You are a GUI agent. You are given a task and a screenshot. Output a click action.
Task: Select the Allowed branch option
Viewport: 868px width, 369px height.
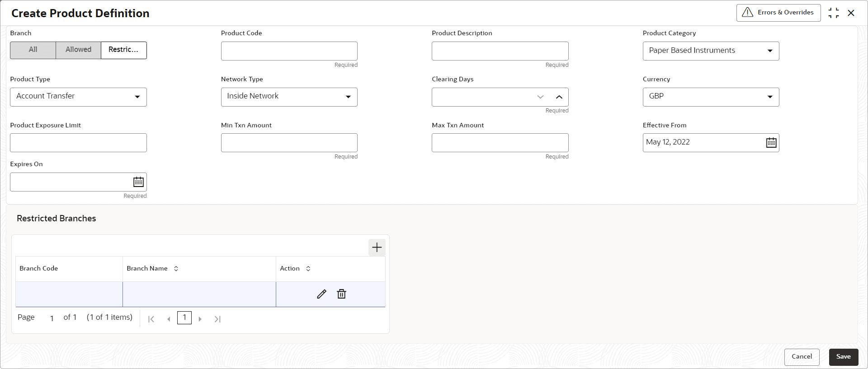click(x=78, y=50)
